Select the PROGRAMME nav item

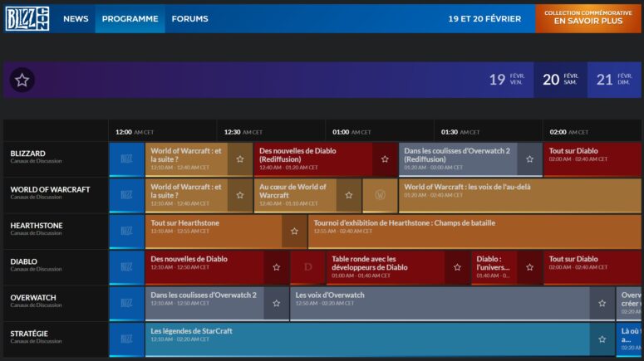pyautogui.click(x=130, y=18)
